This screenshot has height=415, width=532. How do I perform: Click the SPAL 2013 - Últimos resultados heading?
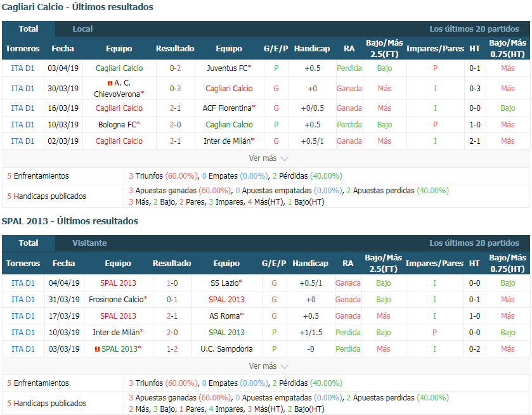click(70, 221)
